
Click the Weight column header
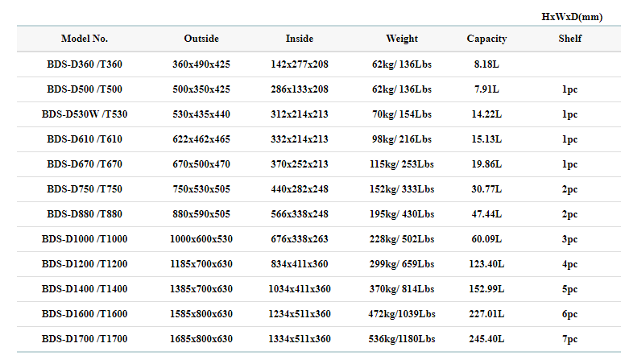click(402, 39)
